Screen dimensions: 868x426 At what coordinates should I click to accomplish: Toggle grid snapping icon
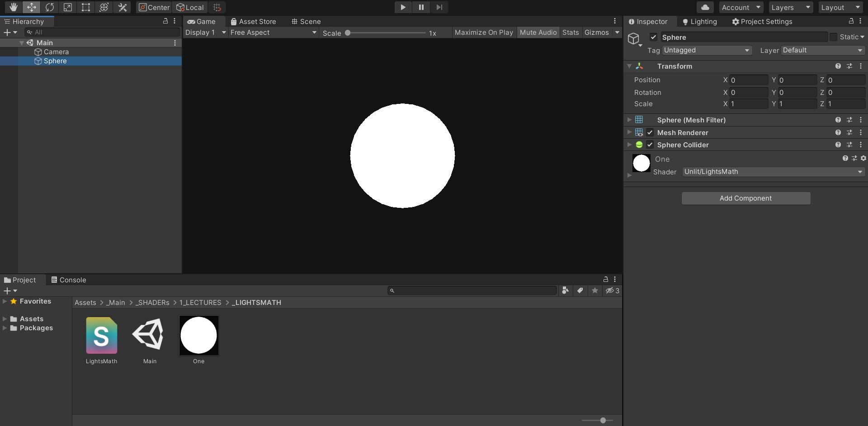(217, 7)
